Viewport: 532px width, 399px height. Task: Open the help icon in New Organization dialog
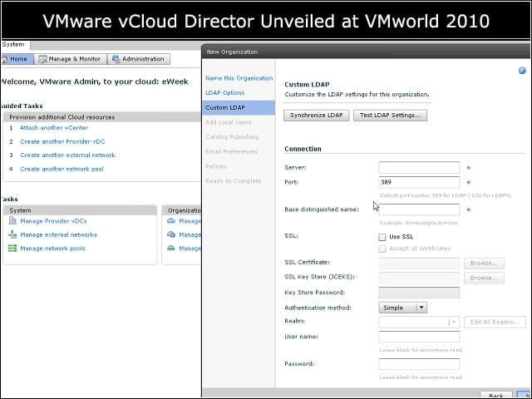coord(522,71)
